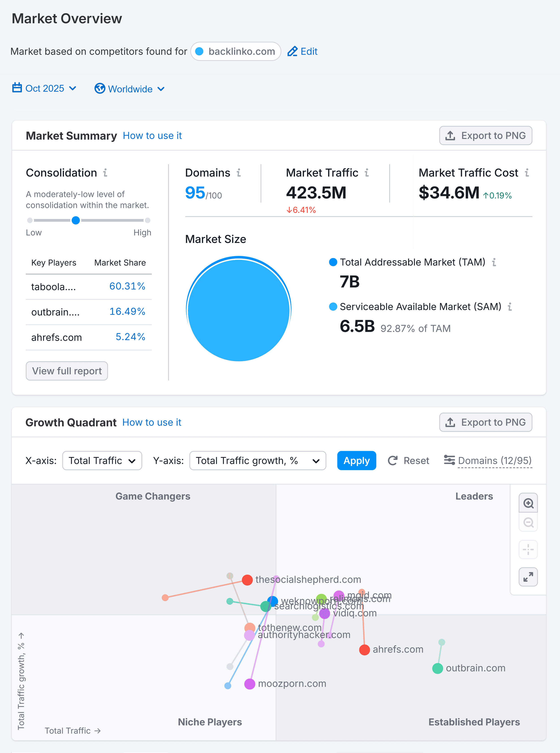Click the consolidation slider handle
This screenshot has width=560, height=753.
76,220
